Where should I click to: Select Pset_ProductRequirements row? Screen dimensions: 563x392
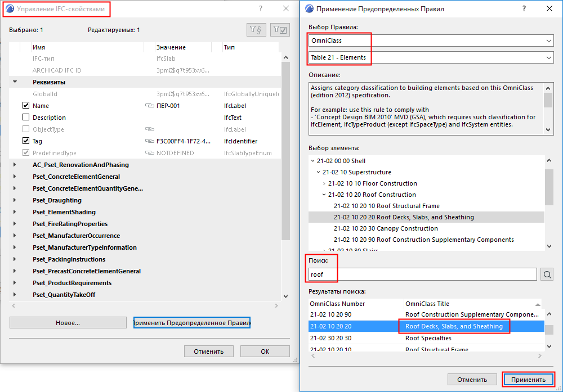pyautogui.click(x=145, y=283)
